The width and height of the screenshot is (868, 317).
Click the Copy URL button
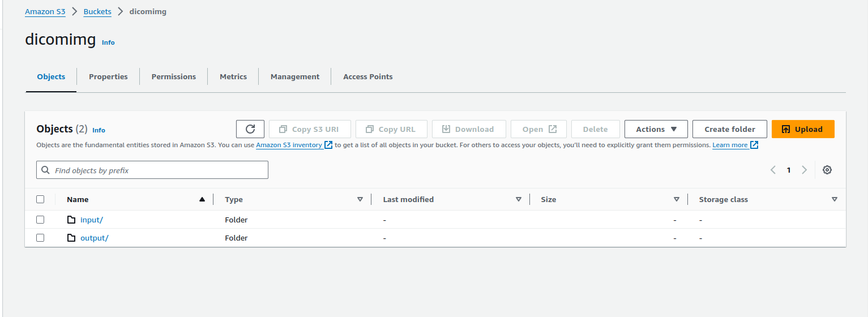391,129
